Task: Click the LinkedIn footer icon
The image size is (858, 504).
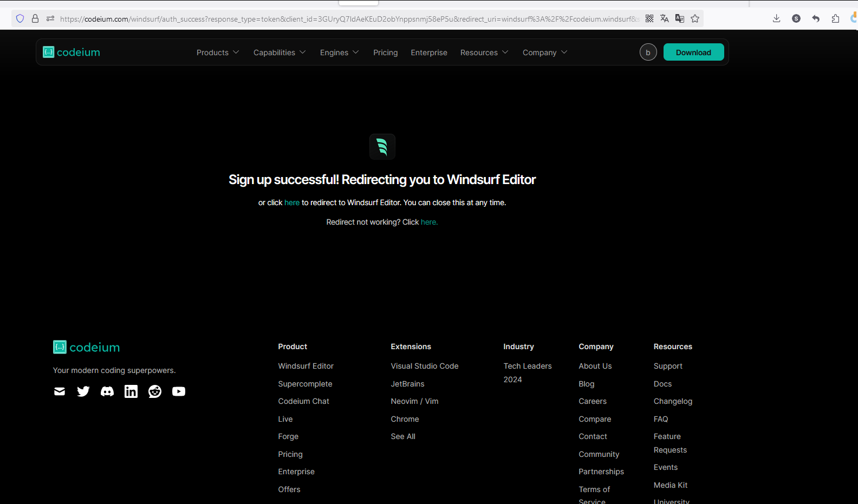Action: (x=131, y=391)
